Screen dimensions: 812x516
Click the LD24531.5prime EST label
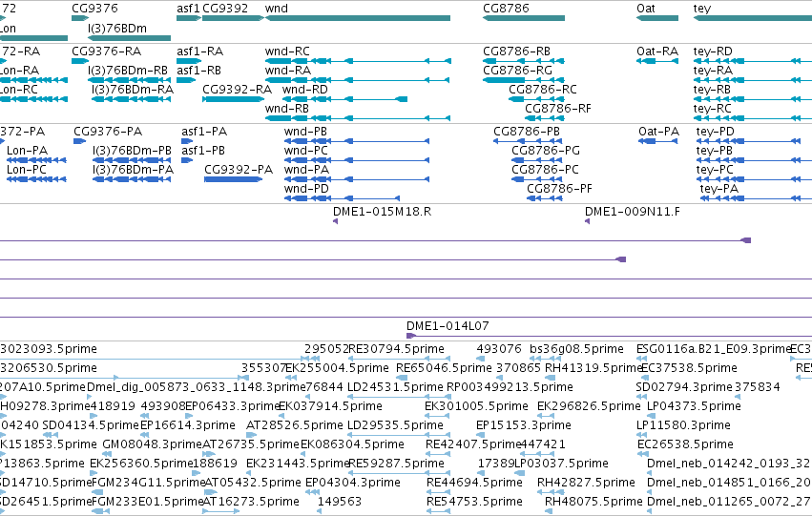(395, 387)
